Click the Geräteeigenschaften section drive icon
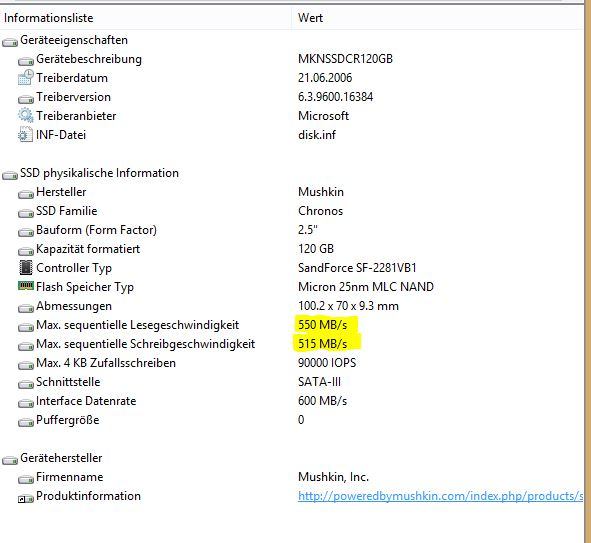This screenshot has width=591, height=543. click(10, 42)
